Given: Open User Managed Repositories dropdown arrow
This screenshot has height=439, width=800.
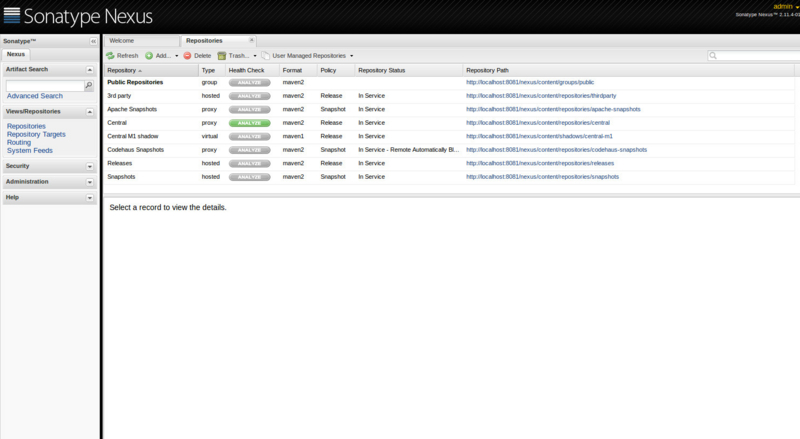Looking at the screenshot, I should point(352,56).
